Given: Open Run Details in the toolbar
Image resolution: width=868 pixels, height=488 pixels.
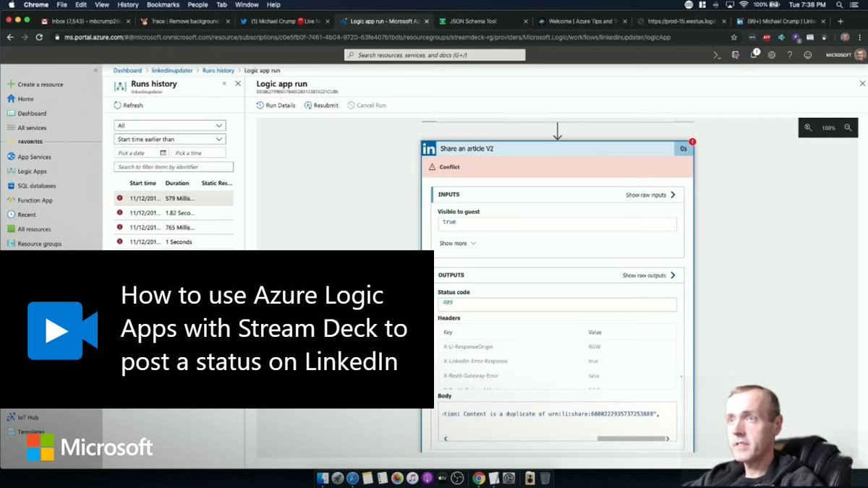Looking at the screenshot, I should (x=276, y=106).
